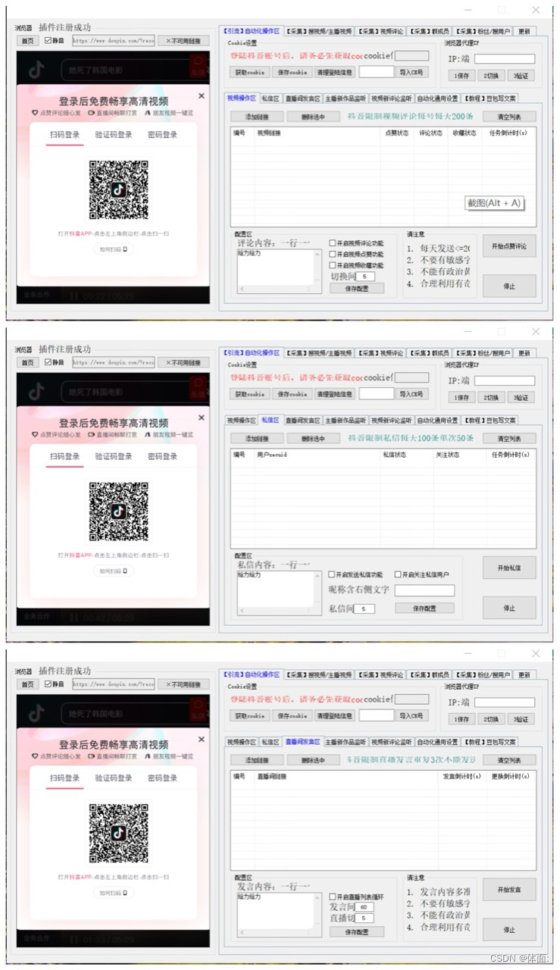Click 导入CK号 in the 视频操作区 window
The height and width of the screenshot is (970, 560).
click(413, 73)
